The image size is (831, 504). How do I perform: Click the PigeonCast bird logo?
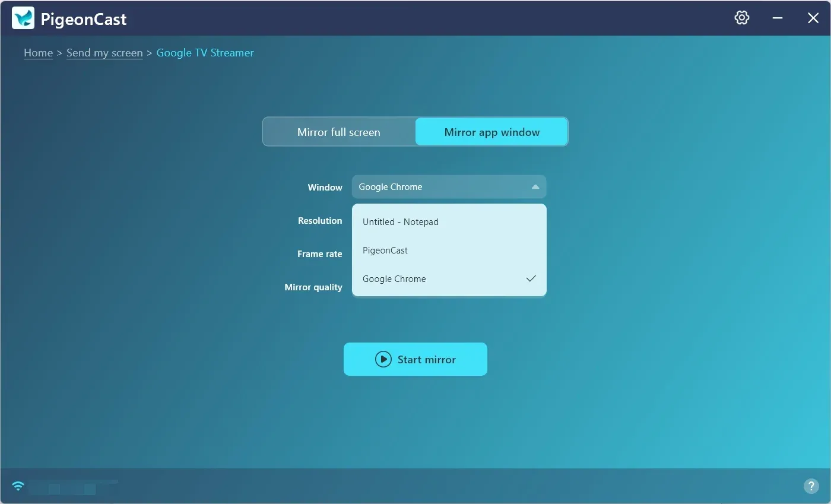23,18
